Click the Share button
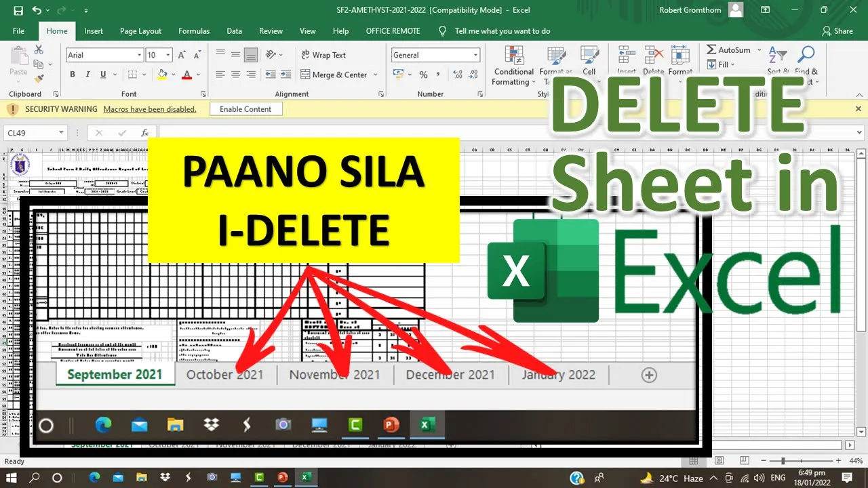 pos(837,31)
